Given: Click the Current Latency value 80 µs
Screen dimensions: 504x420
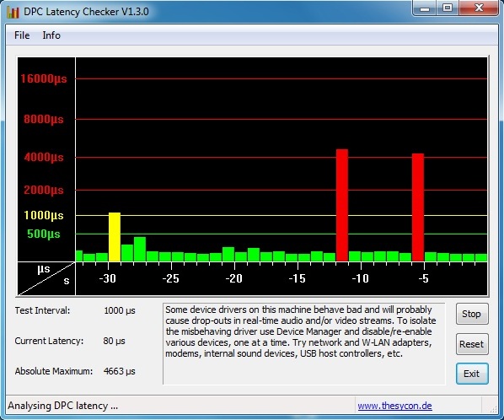Looking at the screenshot, I should 114,341.
